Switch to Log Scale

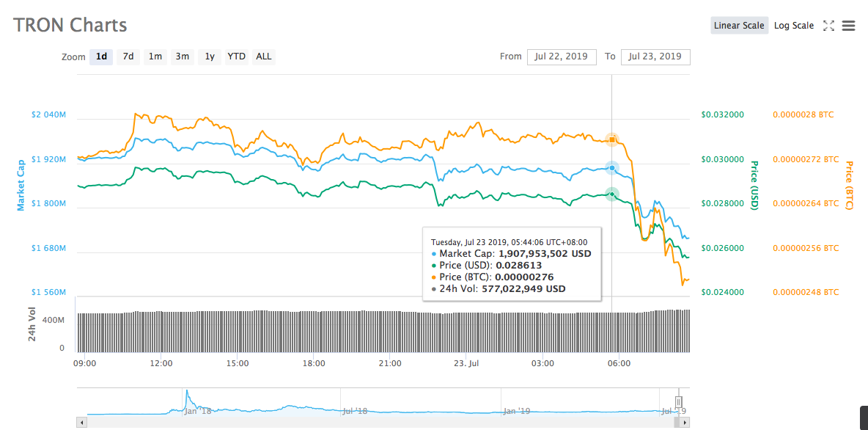(x=793, y=26)
